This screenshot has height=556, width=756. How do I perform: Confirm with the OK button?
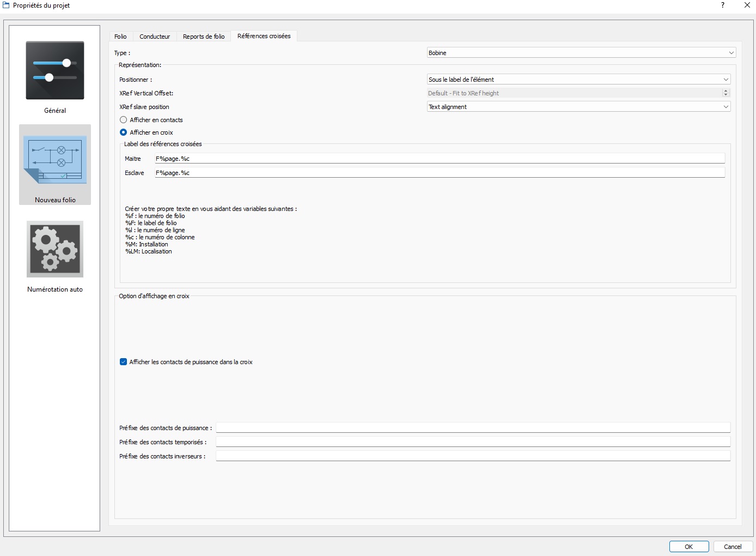click(x=689, y=547)
